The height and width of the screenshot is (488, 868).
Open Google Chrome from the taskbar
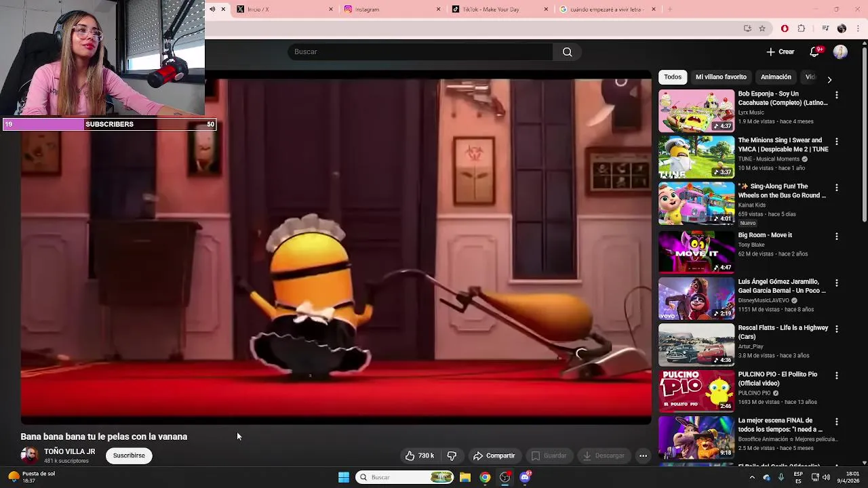(485, 477)
